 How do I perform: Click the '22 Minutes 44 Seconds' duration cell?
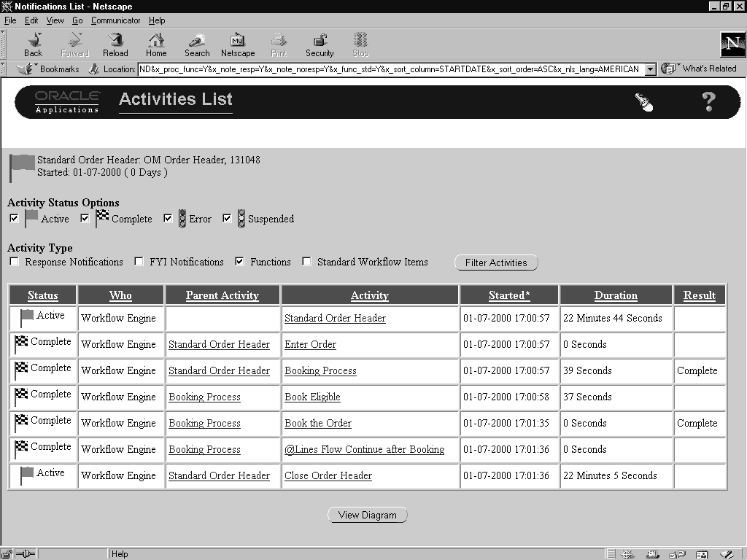tap(616, 318)
